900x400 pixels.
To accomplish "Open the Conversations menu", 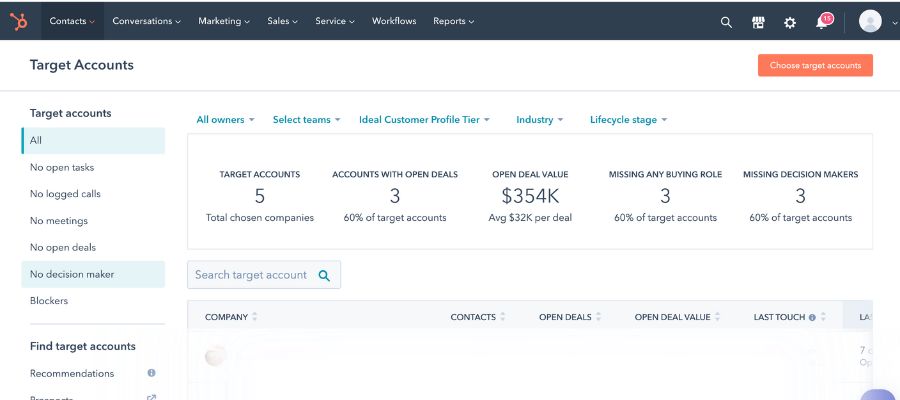I will (x=146, y=21).
